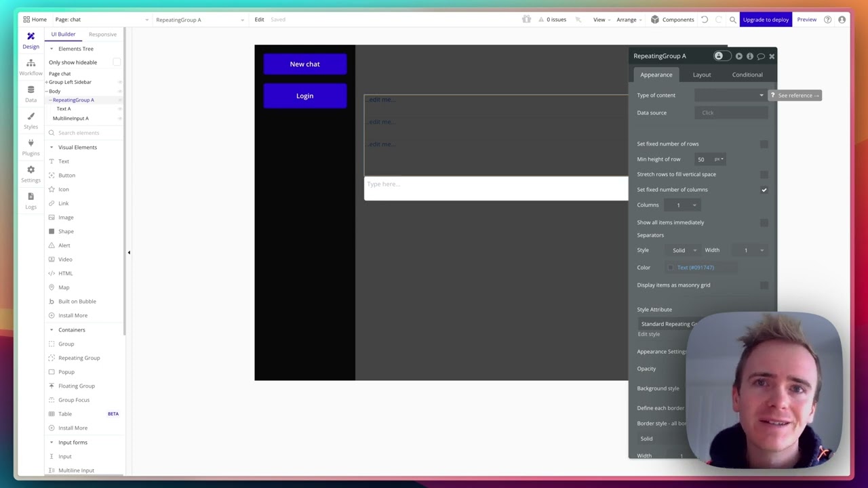The image size is (868, 488).
Task: Toggle visibility eye of Group Left Sidebar
Action: [120, 82]
